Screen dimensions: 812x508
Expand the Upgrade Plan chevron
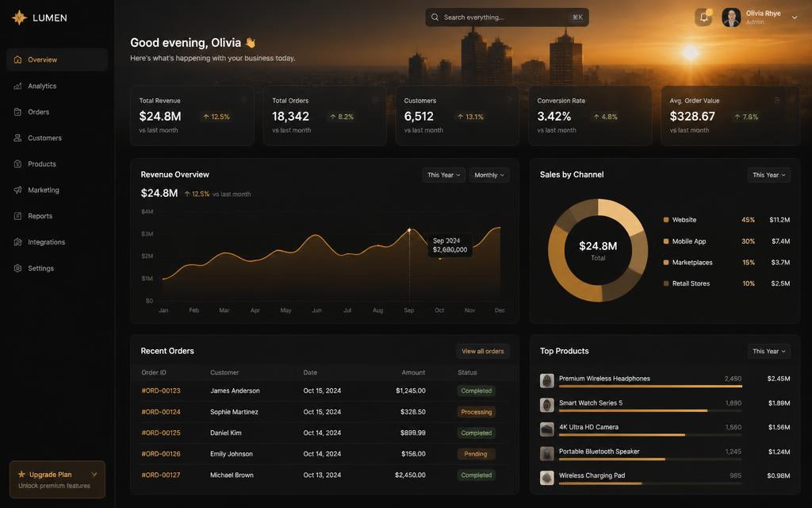tap(94, 475)
